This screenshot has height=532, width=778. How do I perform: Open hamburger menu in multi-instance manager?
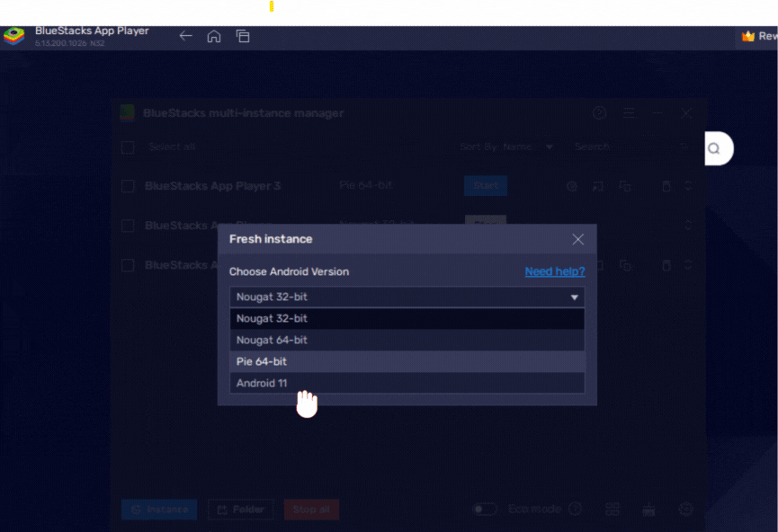[x=628, y=113]
